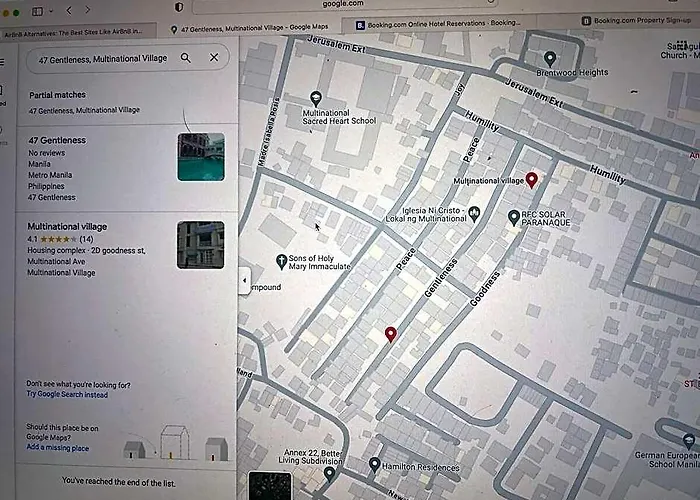Click the 'Partial matches' heading
Viewport: 700px width, 500px height.
(x=57, y=95)
